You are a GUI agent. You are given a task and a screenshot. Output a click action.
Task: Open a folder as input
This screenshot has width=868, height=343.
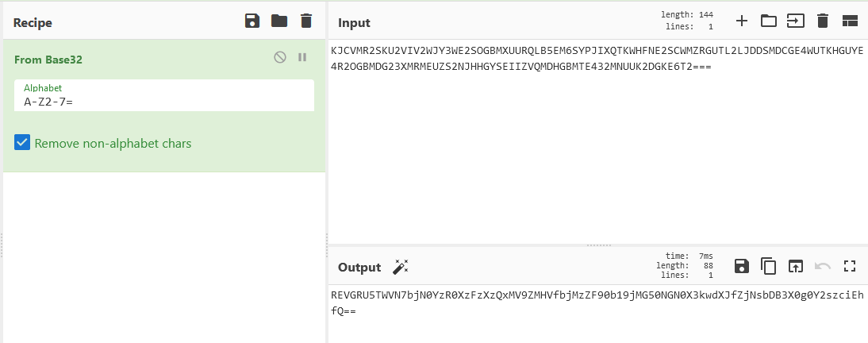[768, 21]
